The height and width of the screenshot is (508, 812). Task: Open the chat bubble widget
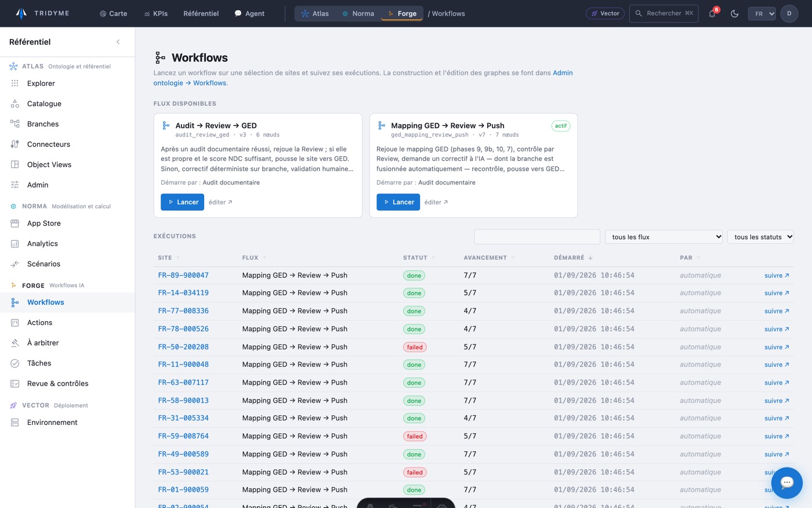pos(786,482)
